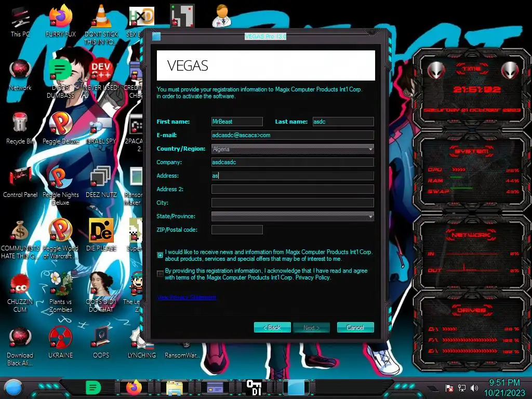Click the greyed Next button
The width and height of the screenshot is (532, 399).
pos(312,327)
